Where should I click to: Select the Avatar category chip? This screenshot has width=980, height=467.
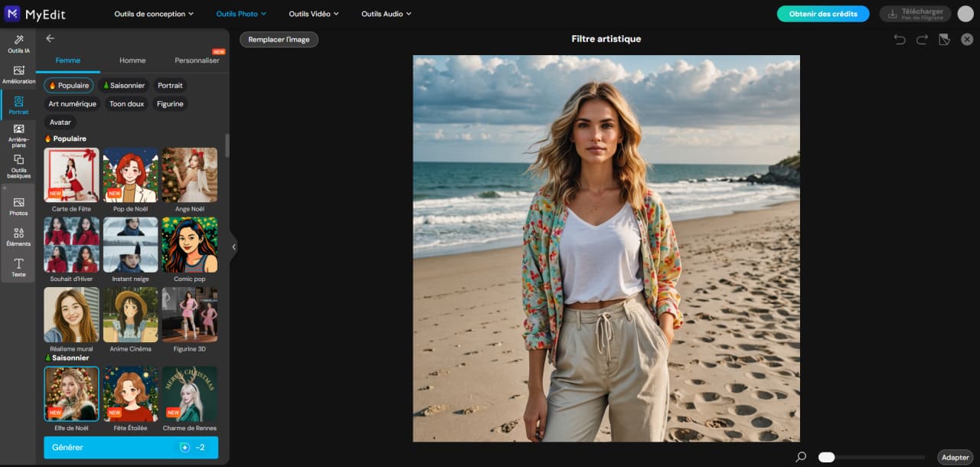point(60,122)
